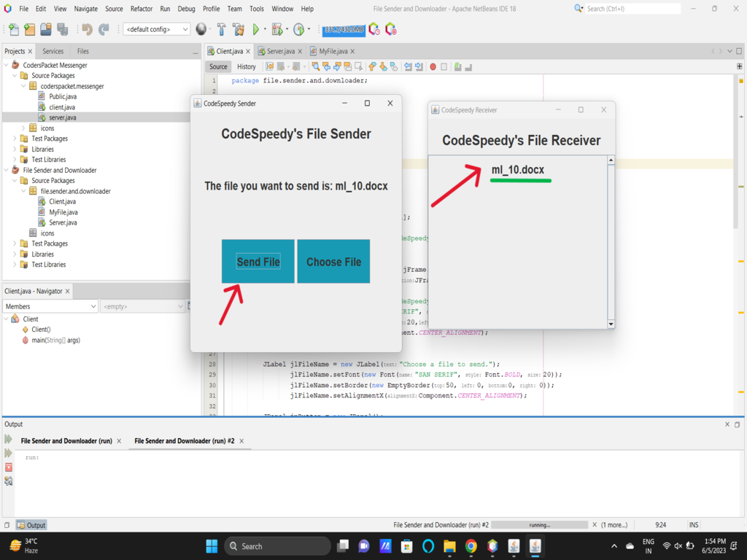Click memory usage garbage collection bar
This screenshot has width=747, height=560.
point(344,29)
